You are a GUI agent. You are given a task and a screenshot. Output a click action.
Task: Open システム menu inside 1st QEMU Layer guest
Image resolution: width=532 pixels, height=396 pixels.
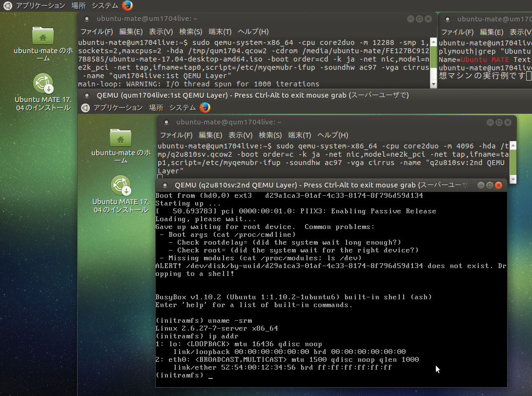coord(183,107)
